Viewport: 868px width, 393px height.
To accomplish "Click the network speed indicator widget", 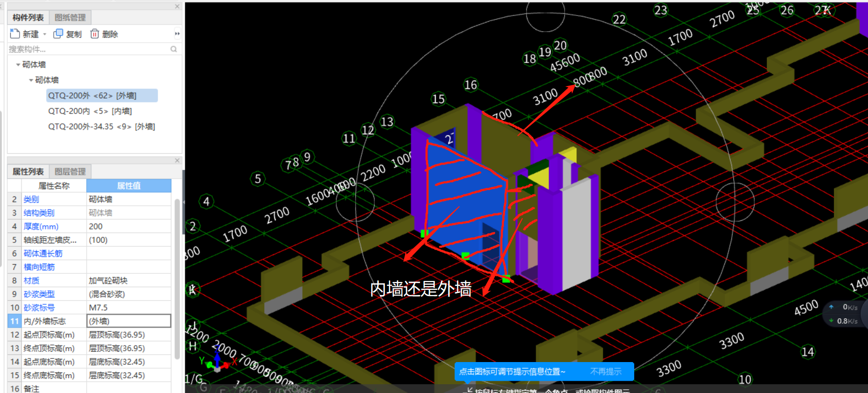I will (x=845, y=314).
